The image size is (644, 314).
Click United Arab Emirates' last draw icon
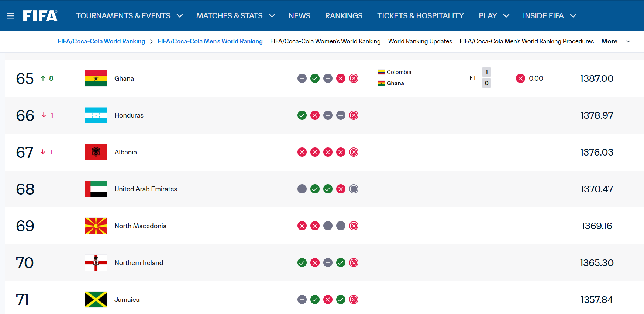[354, 189]
